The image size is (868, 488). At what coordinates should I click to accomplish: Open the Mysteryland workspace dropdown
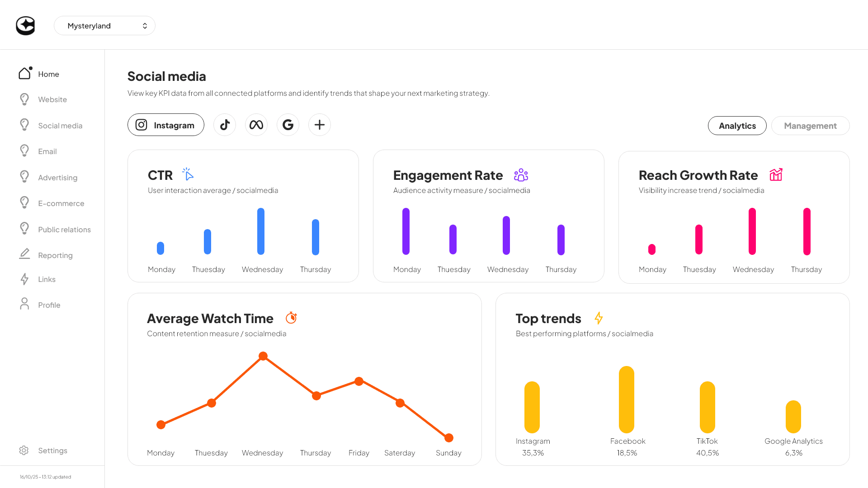tap(104, 26)
